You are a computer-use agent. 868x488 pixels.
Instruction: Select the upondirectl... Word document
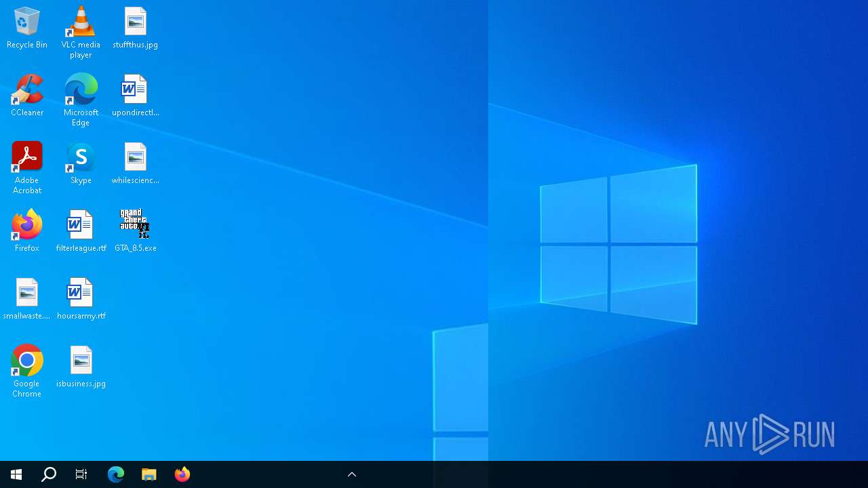(136, 96)
